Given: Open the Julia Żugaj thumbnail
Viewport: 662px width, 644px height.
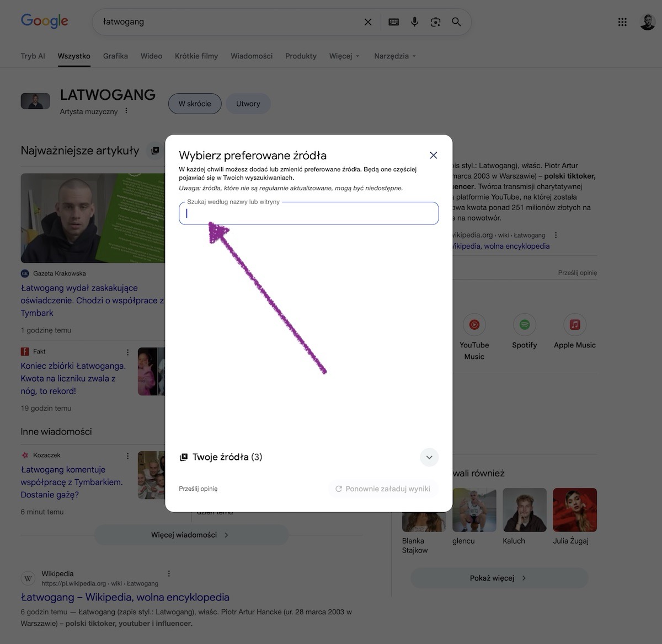Looking at the screenshot, I should coord(574,509).
